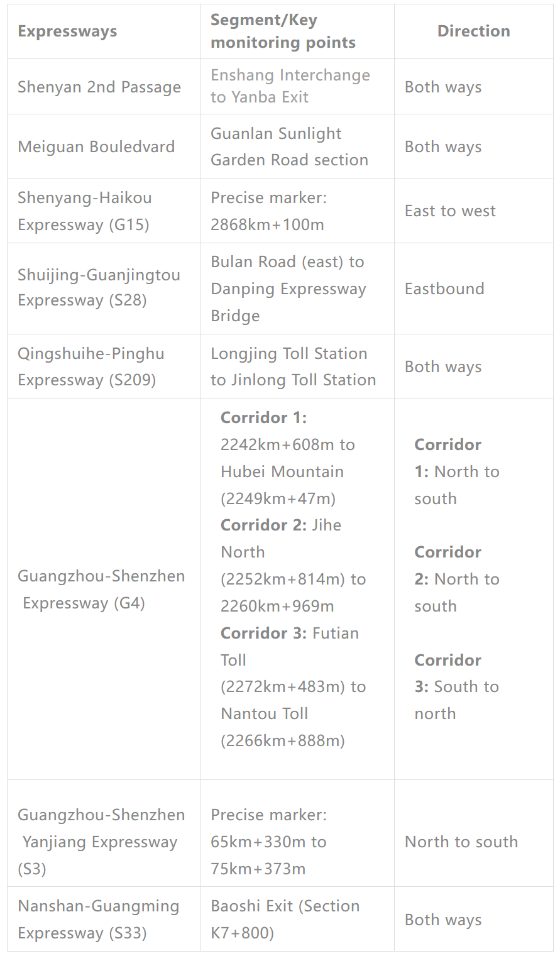Select Shuijing-Guanjingtou Expressway (S28) cell
The image size is (560, 956).
pos(99,288)
